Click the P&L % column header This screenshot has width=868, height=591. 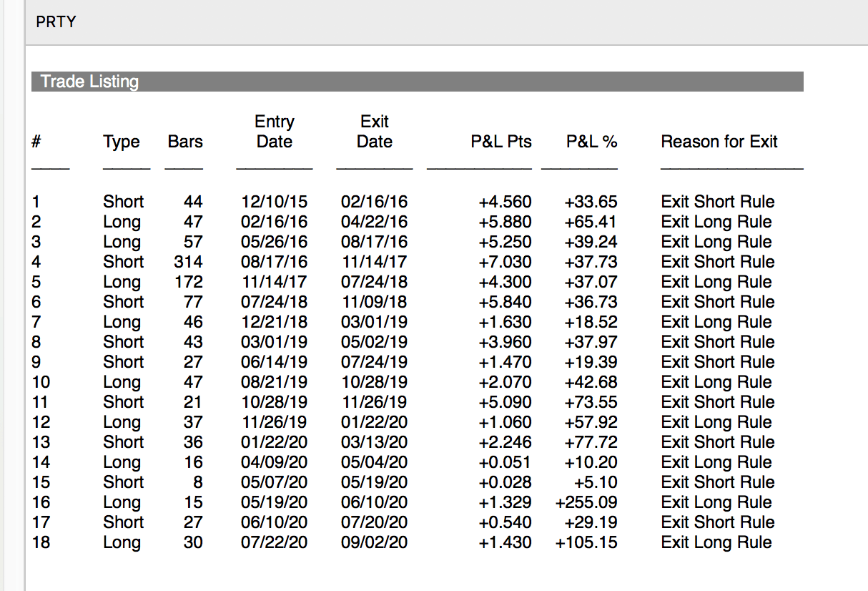click(x=592, y=142)
